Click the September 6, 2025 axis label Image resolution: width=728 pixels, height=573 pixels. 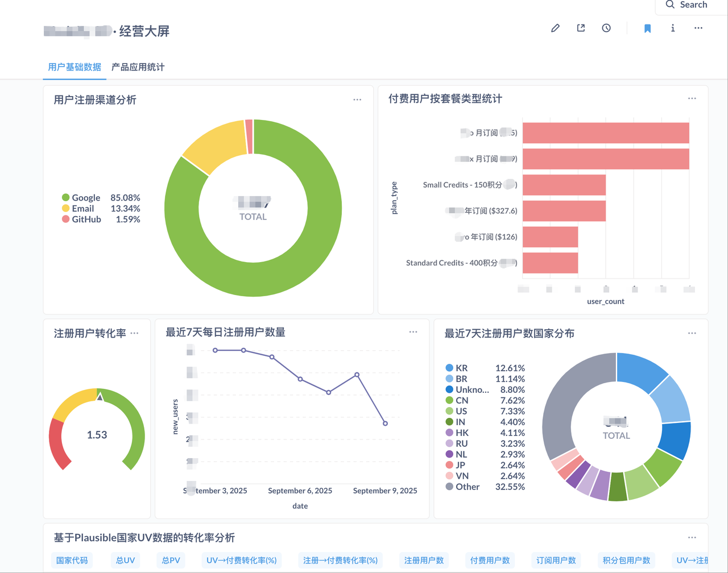click(300, 491)
